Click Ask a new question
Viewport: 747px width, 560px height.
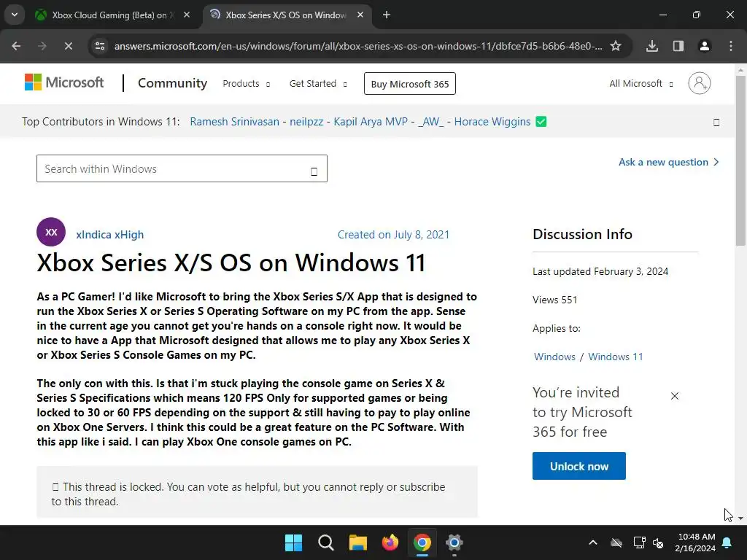click(x=669, y=163)
